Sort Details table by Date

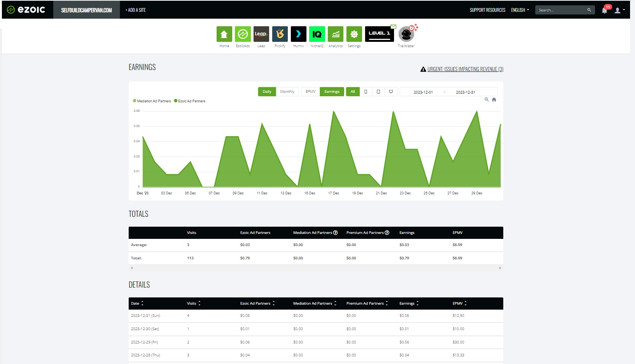(x=137, y=304)
